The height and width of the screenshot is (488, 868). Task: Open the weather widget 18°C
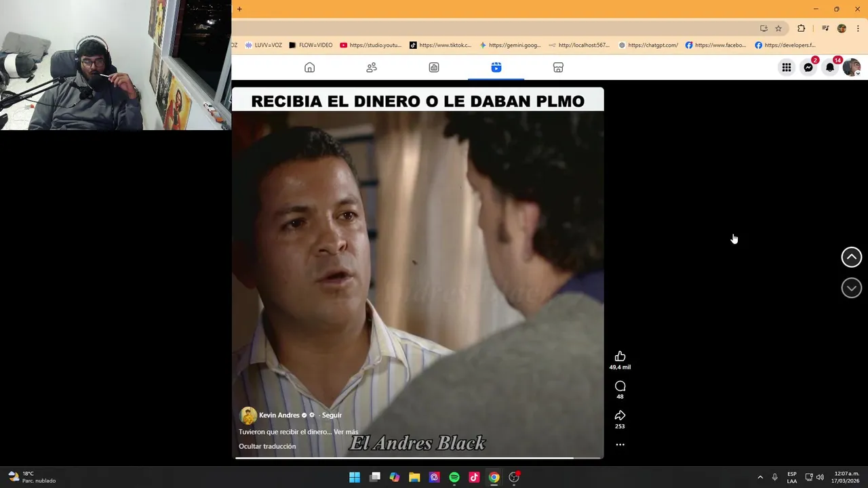click(33, 477)
